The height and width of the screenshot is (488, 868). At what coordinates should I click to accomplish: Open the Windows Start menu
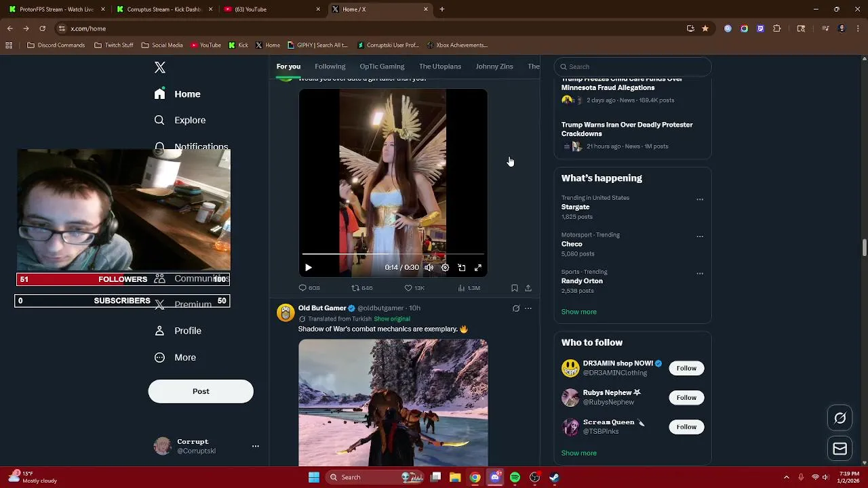tap(314, 477)
